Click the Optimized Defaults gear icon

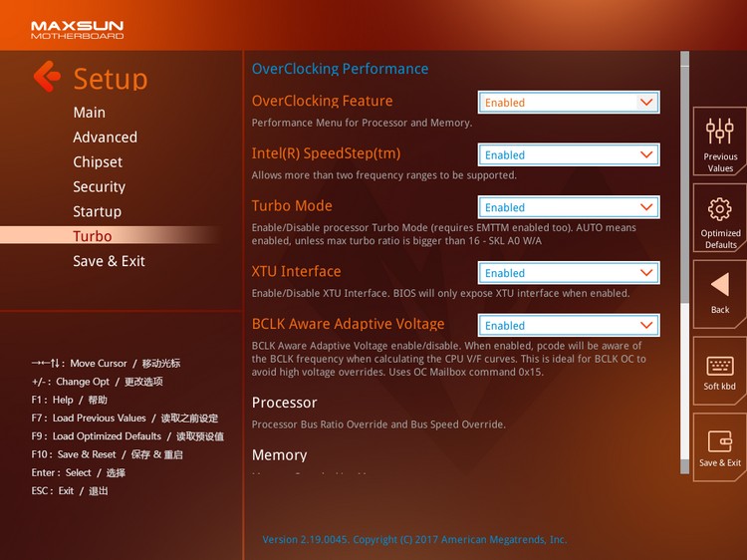pos(719,209)
